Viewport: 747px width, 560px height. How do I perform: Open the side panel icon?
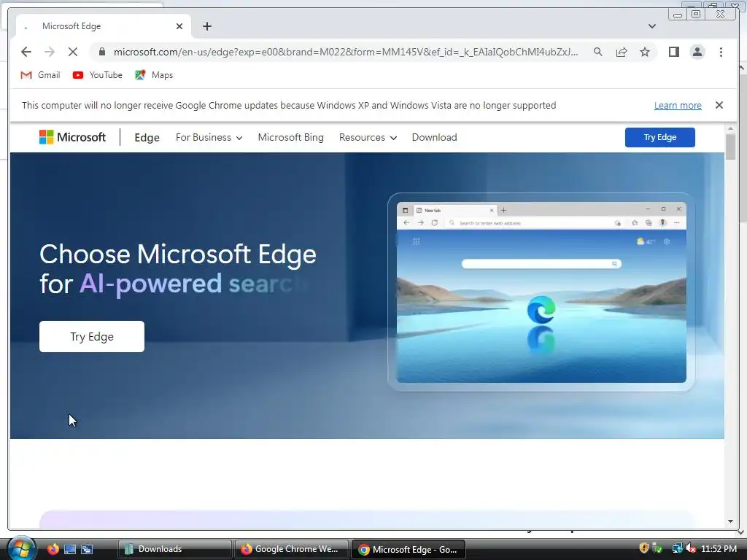(673, 52)
